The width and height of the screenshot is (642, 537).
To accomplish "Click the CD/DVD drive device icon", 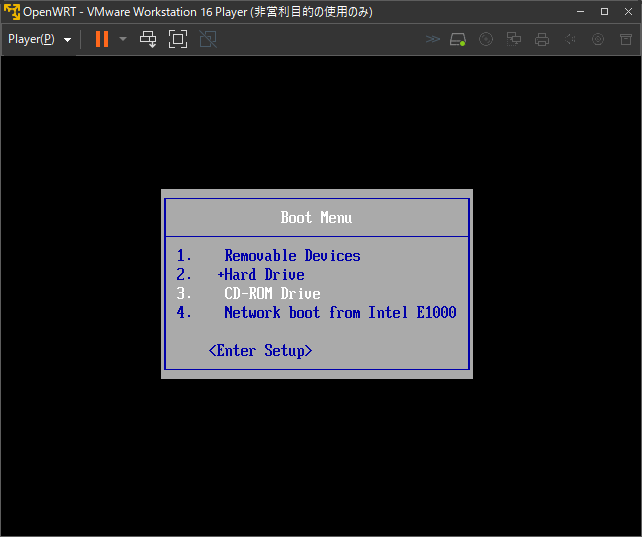I will point(486,39).
